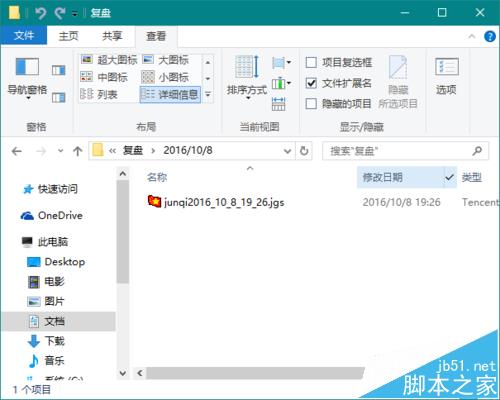500x400 pixels.
Task: Expand 复盘 breadcrumb chevron
Action: click(153, 151)
